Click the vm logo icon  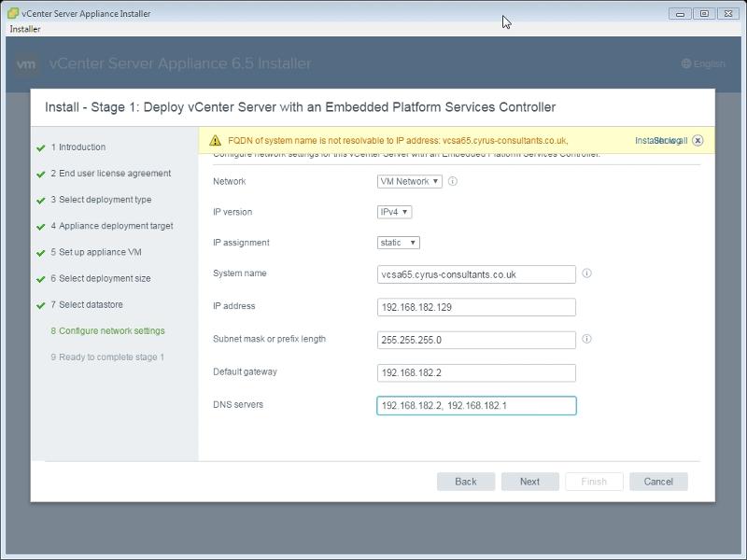click(26, 63)
